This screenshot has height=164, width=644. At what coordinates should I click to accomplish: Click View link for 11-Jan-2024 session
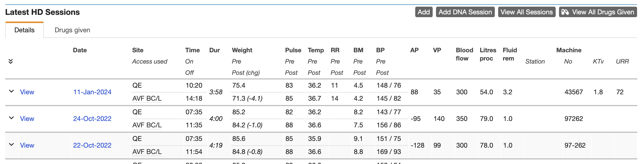point(27,92)
